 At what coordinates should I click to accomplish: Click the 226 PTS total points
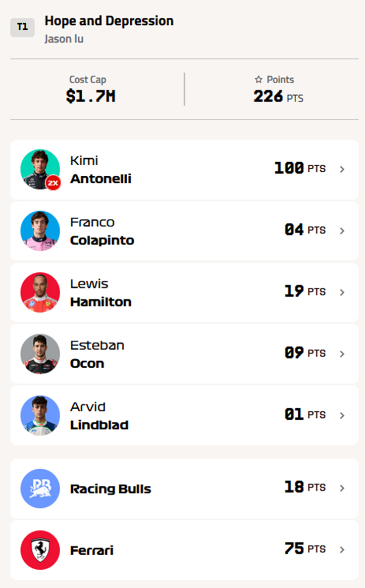tap(278, 96)
